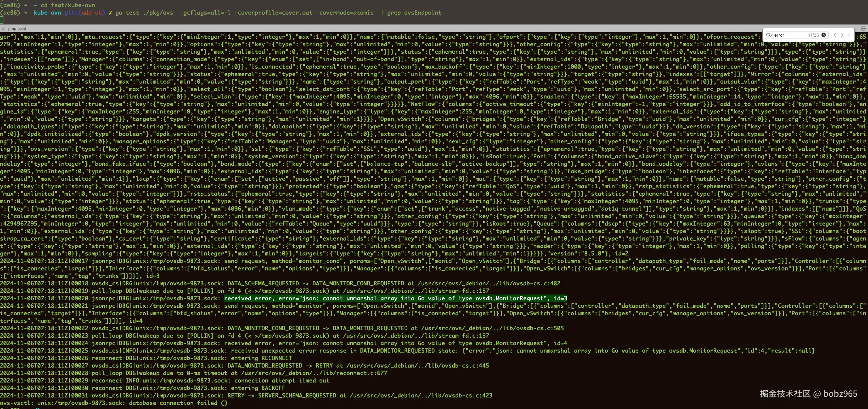Screen dimensions: 868x409
Task: Close the find bar
Action: point(849,35)
